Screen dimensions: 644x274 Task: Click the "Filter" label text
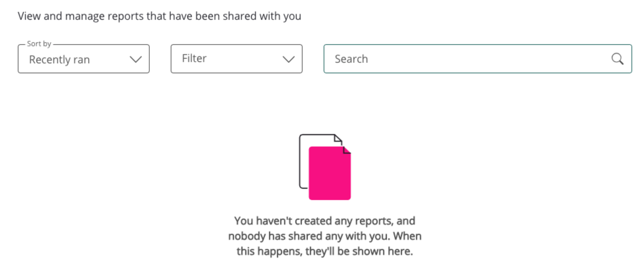[194, 58]
